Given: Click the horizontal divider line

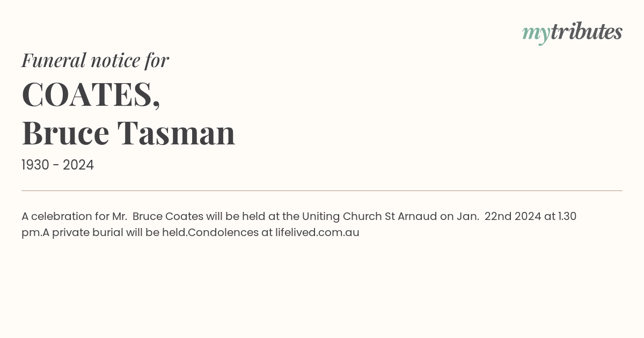Looking at the screenshot, I should point(322,190).
